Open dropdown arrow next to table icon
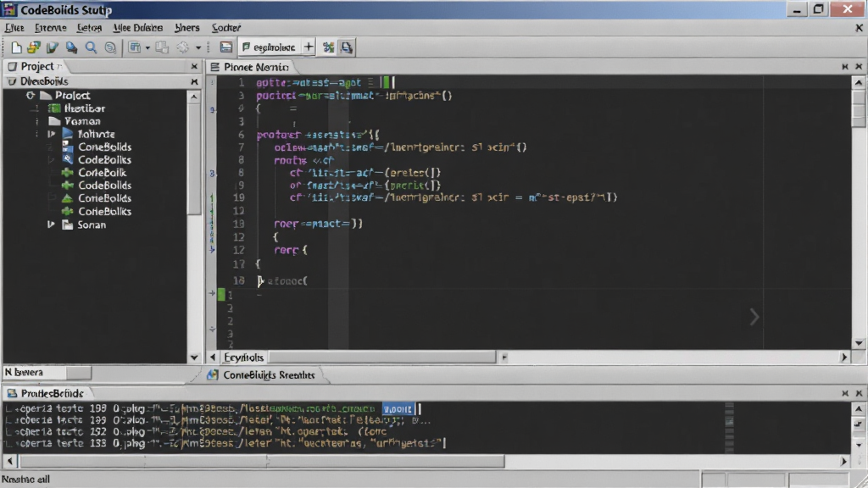This screenshot has height=488, width=868. tap(147, 48)
